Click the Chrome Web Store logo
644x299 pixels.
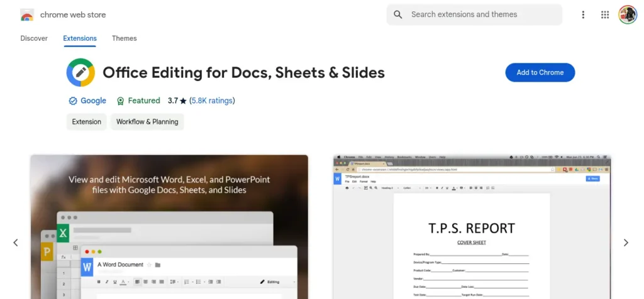(27, 15)
